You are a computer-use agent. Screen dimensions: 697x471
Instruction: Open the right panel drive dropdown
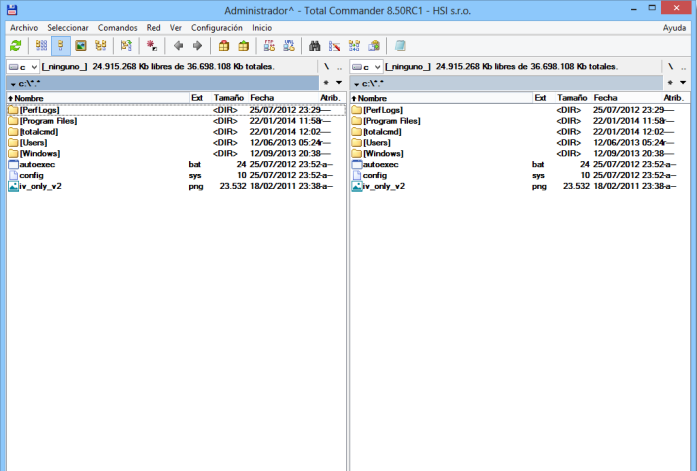(x=367, y=67)
